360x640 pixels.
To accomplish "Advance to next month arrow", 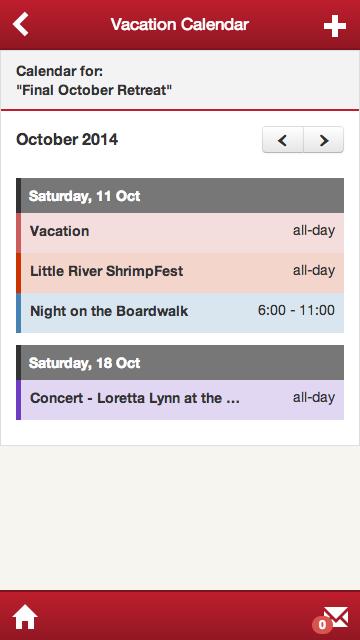I will (324, 140).
